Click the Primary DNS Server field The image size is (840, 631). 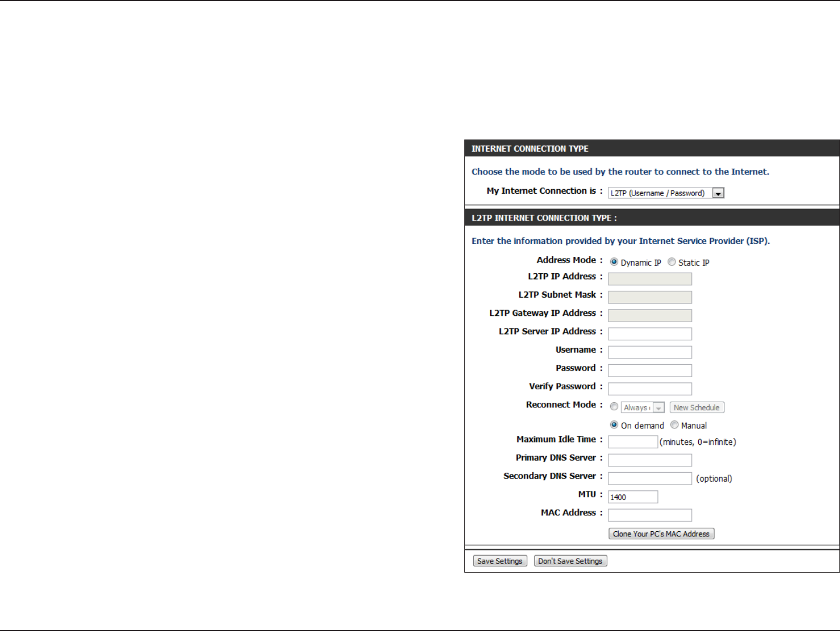650,461
